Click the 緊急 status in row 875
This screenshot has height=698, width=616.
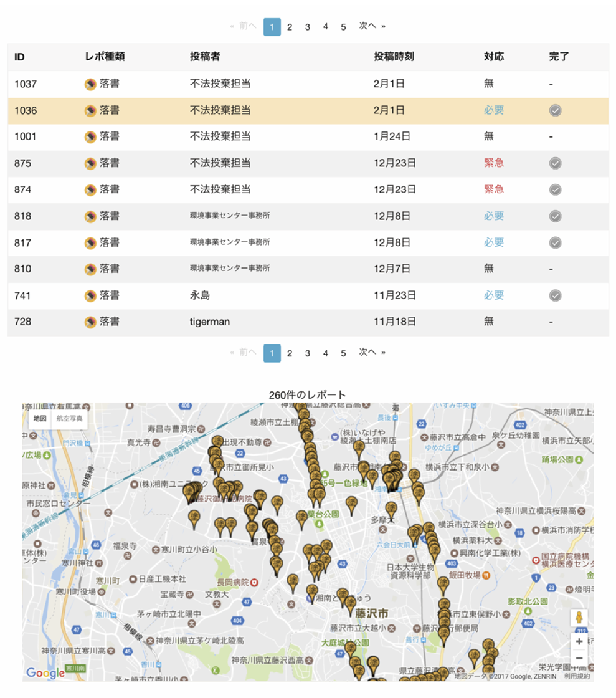coord(494,163)
